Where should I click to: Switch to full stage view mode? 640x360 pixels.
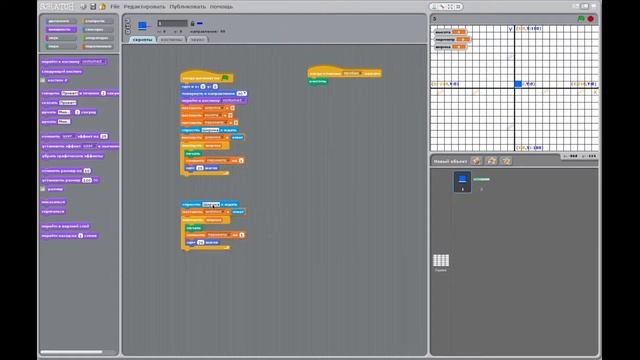585,6
